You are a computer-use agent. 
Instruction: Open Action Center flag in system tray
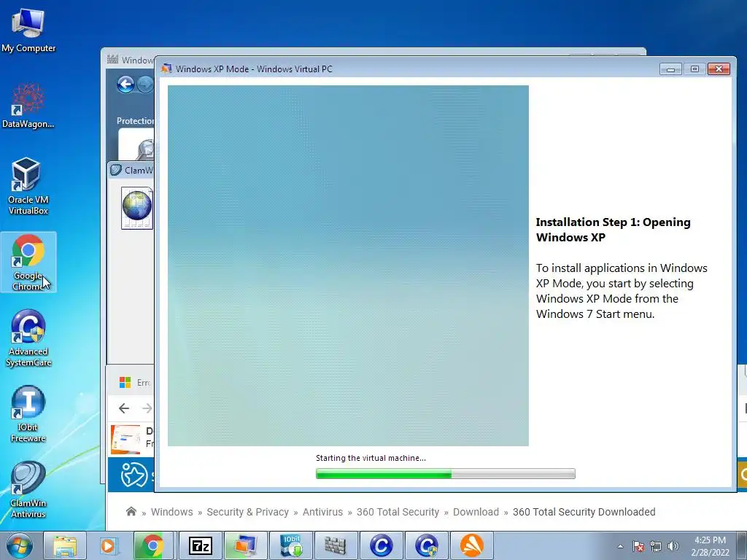click(x=638, y=546)
